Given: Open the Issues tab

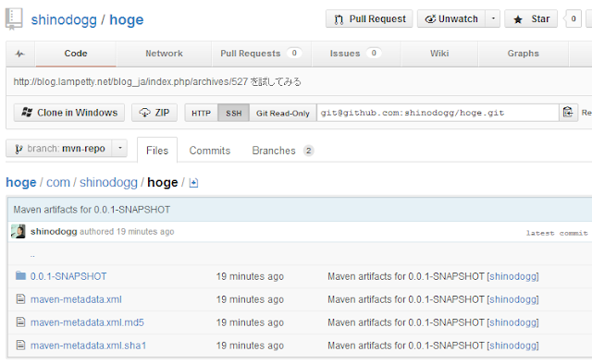Looking at the screenshot, I should 355,54.
